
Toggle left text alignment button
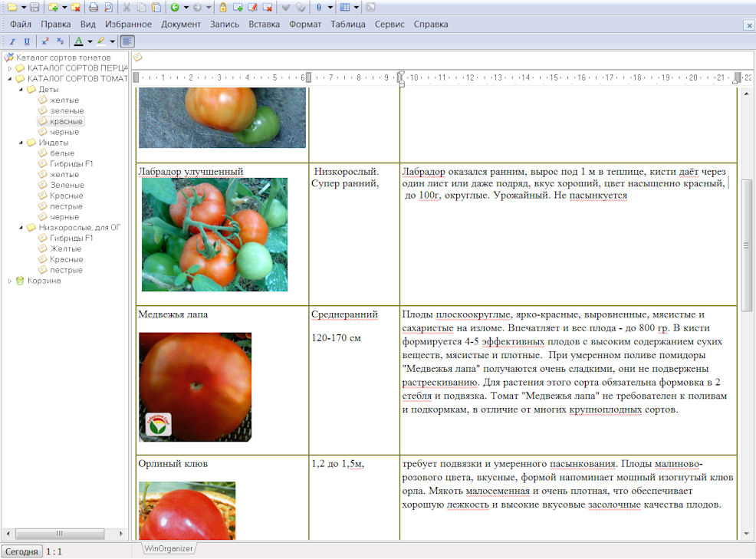point(127,41)
